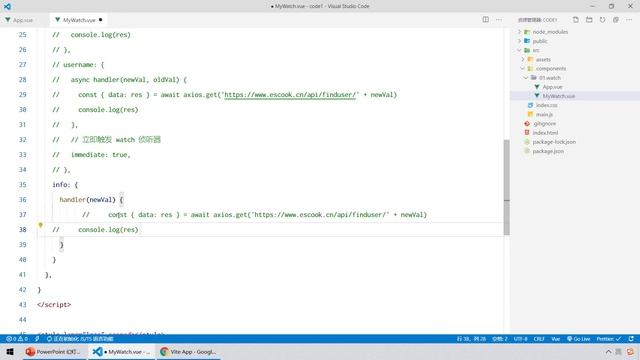Click the Prettier status bar item
Viewport: 640px width, 360px height.
coord(609,339)
